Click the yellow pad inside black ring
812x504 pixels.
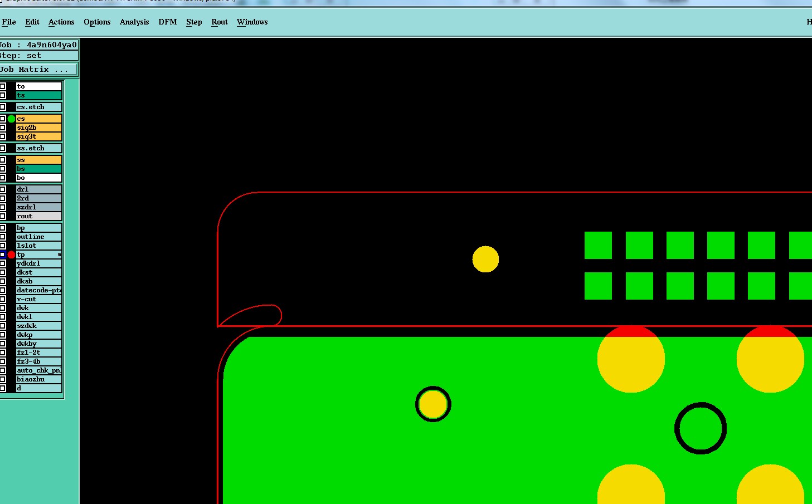433,404
